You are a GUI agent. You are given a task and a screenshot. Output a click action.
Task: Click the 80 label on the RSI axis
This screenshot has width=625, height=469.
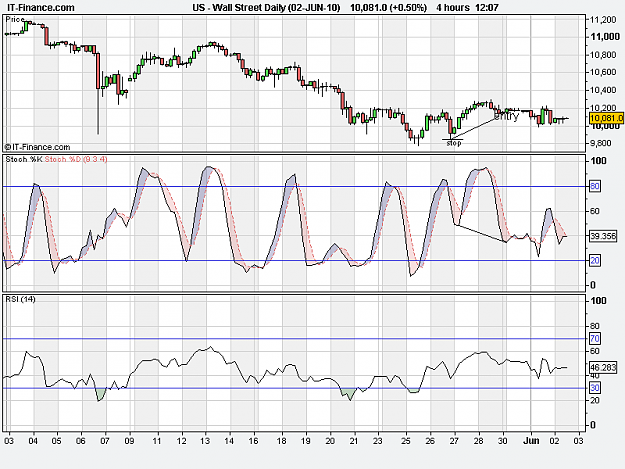(x=594, y=327)
